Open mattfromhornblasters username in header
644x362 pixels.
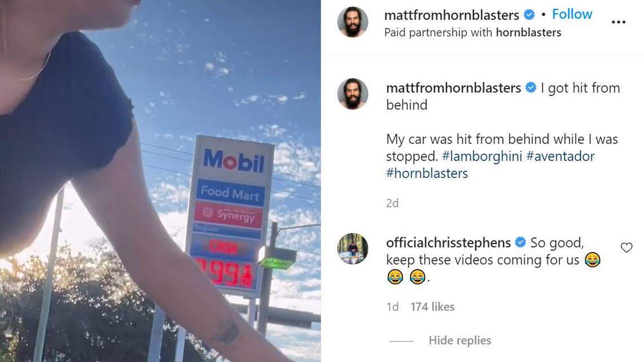coord(451,15)
